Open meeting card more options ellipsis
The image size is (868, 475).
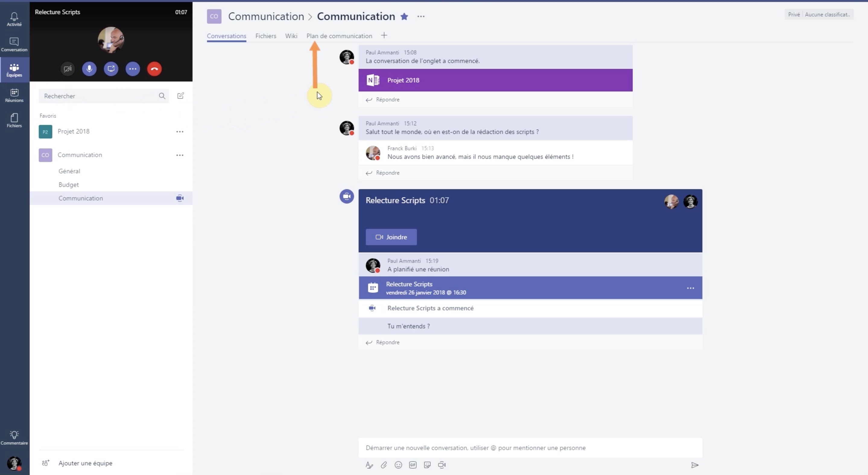tap(690, 288)
